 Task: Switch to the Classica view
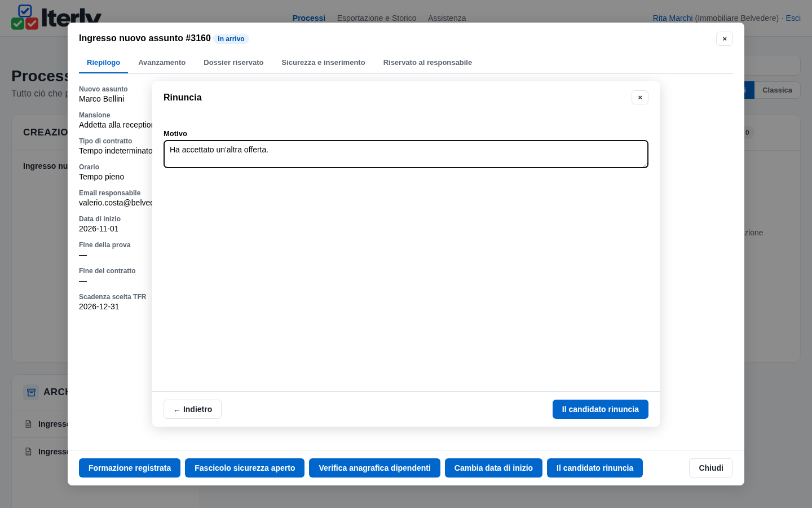point(777,90)
